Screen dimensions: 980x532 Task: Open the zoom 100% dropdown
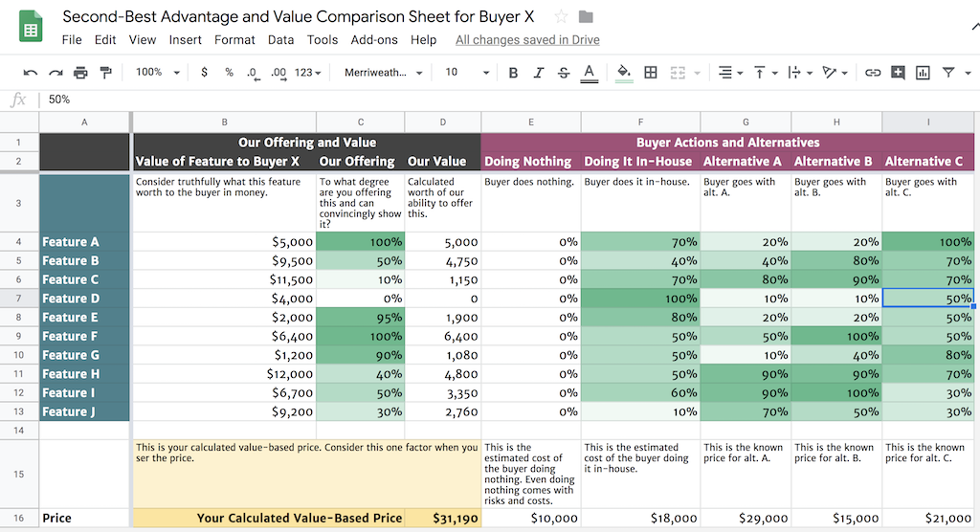pyautogui.click(x=158, y=73)
